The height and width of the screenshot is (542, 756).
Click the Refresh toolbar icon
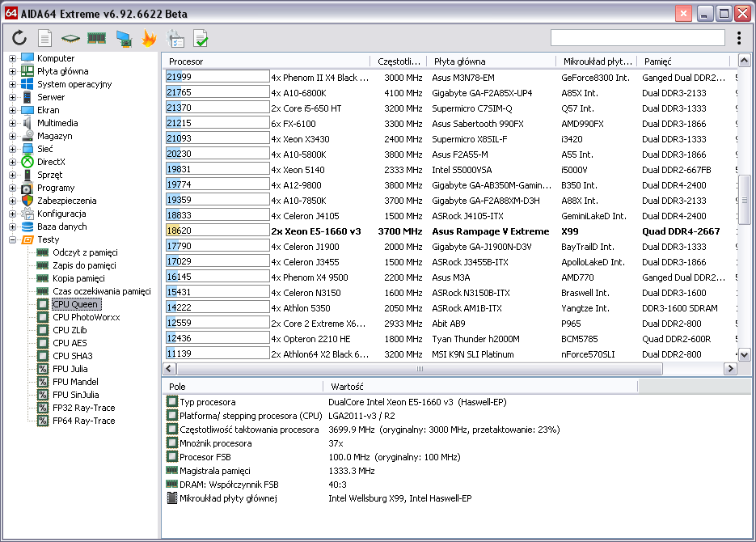[x=19, y=38]
